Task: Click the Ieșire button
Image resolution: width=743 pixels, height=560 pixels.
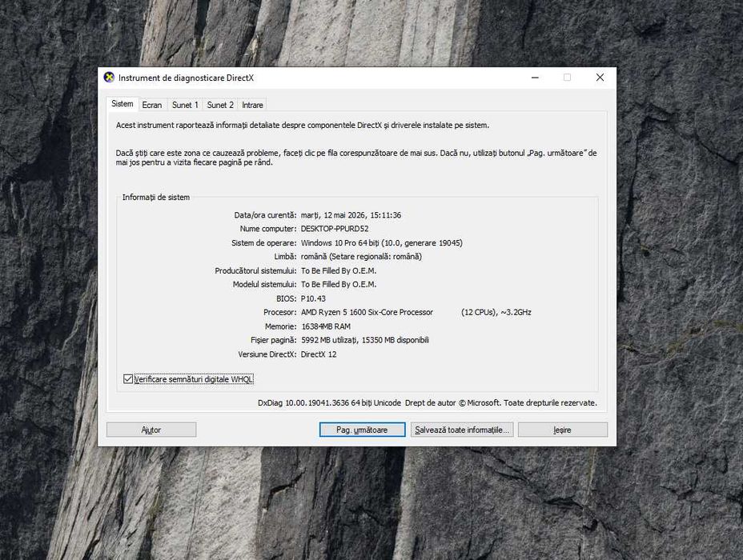Action: click(563, 430)
